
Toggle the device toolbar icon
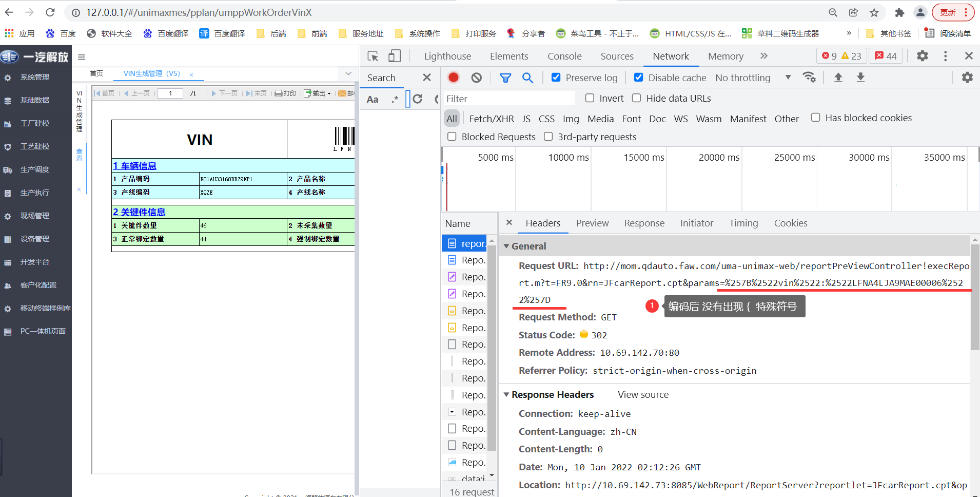point(395,56)
